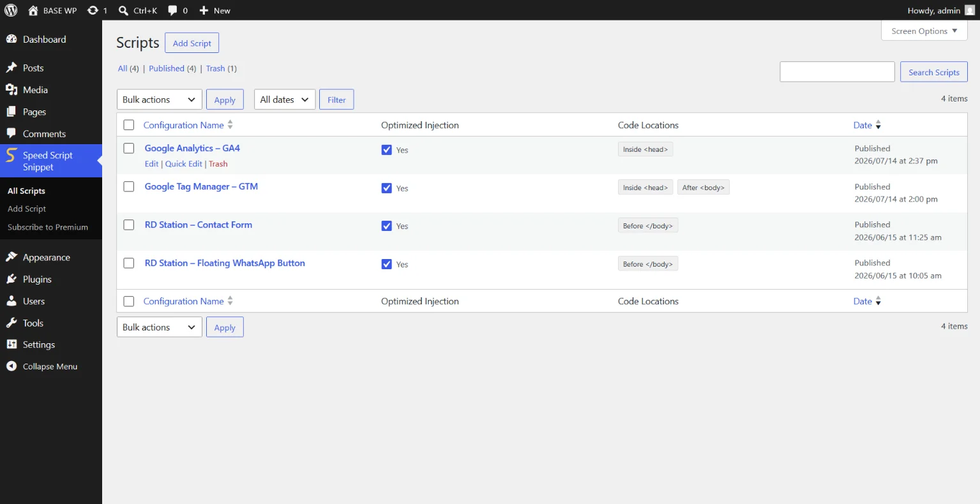Trash the Google Analytics – GA4 script
This screenshot has width=980, height=504.
point(218,164)
